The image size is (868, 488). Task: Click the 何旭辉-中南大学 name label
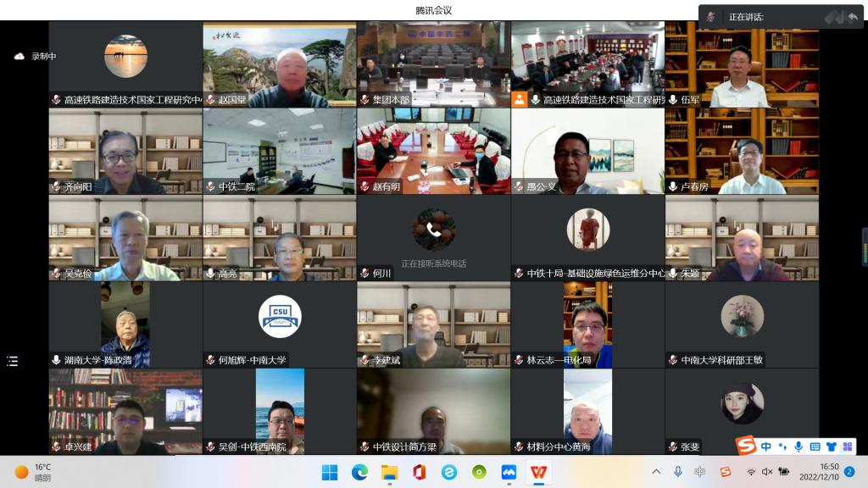click(x=252, y=360)
